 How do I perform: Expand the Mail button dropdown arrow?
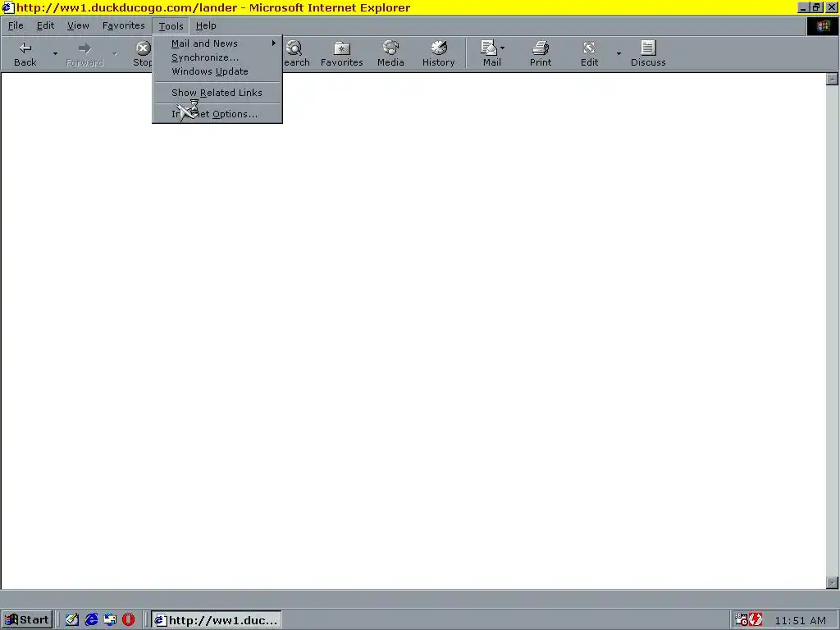click(503, 48)
